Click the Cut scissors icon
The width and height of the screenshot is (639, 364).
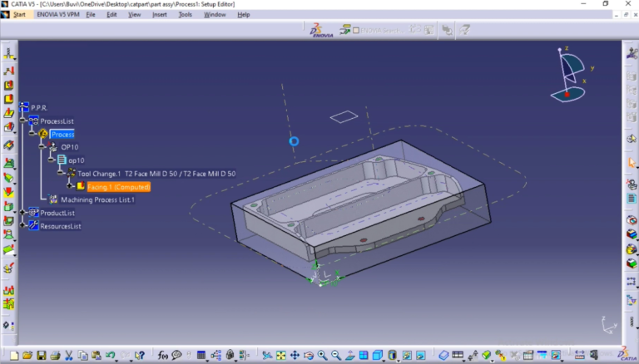(x=69, y=356)
